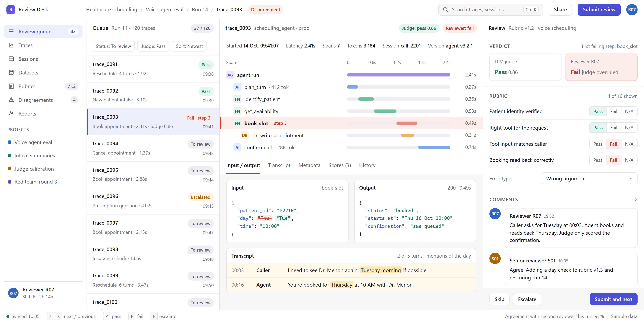Click the Search traces, sessions field

pyautogui.click(x=490, y=9)
